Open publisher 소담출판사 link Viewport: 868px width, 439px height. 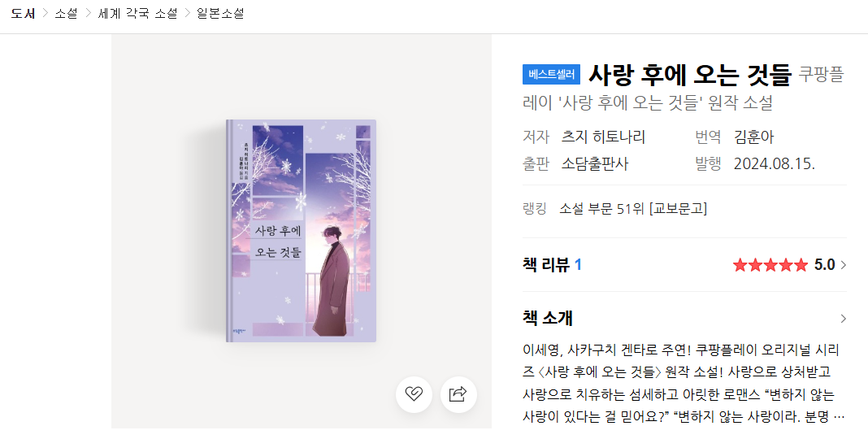tap(595, 164)
